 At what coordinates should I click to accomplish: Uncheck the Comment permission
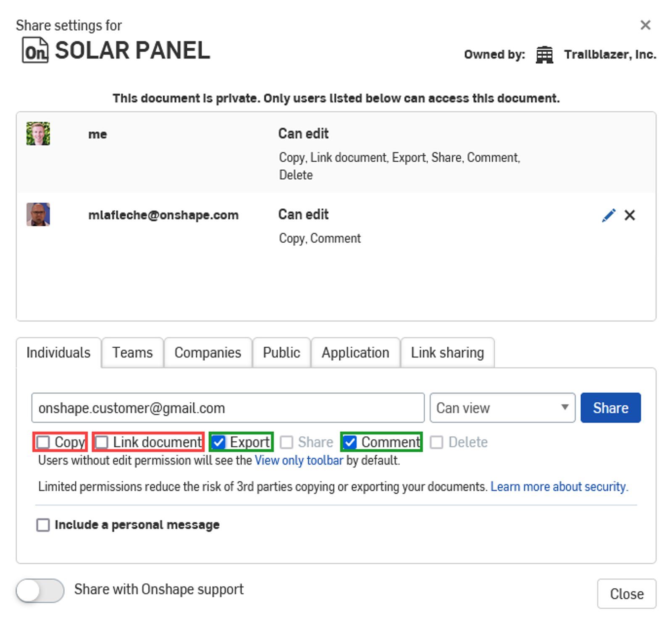pos(350,442)
